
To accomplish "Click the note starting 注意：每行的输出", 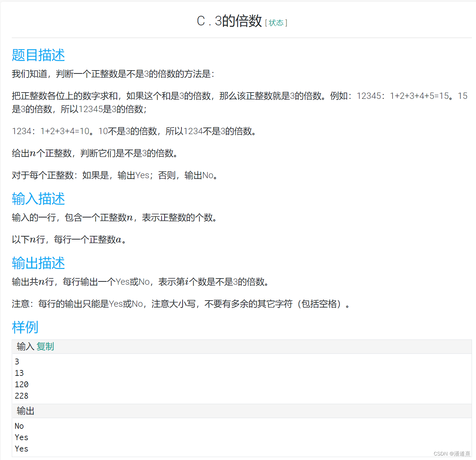I will pos(181,304).
